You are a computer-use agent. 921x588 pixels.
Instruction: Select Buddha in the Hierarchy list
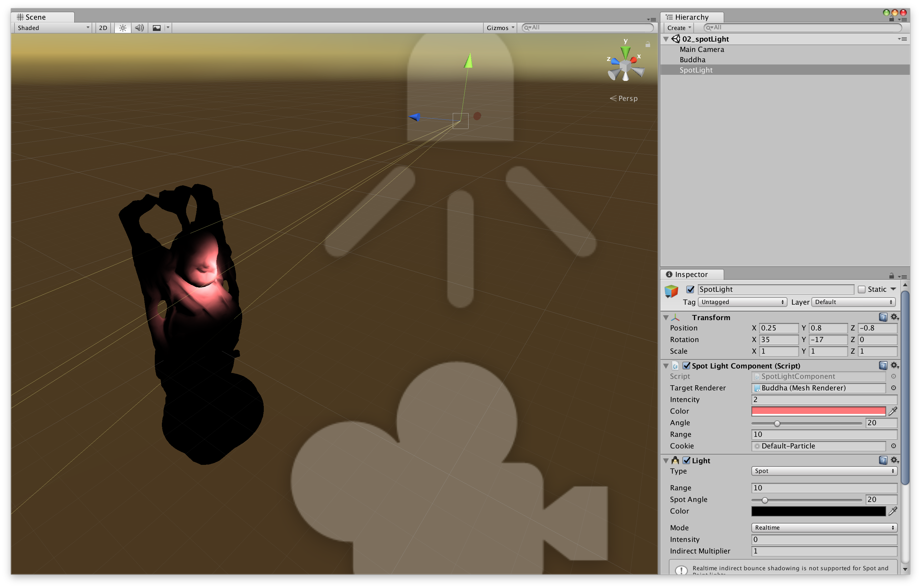tap(692, 60)
